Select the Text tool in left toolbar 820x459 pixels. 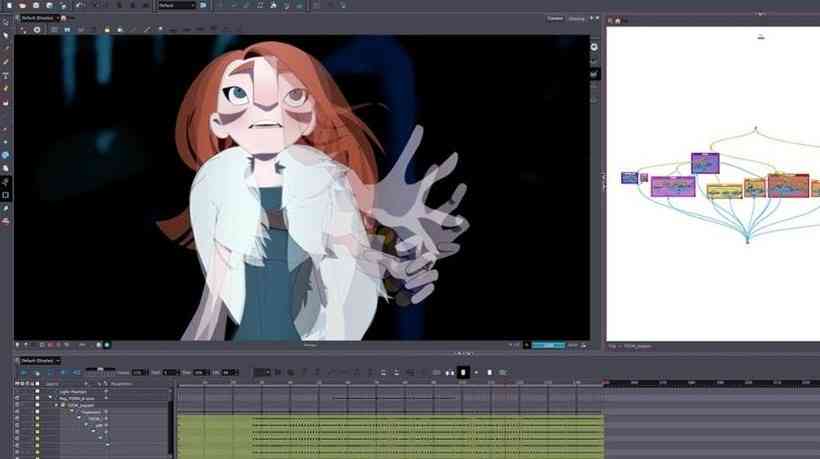point(6,76)
